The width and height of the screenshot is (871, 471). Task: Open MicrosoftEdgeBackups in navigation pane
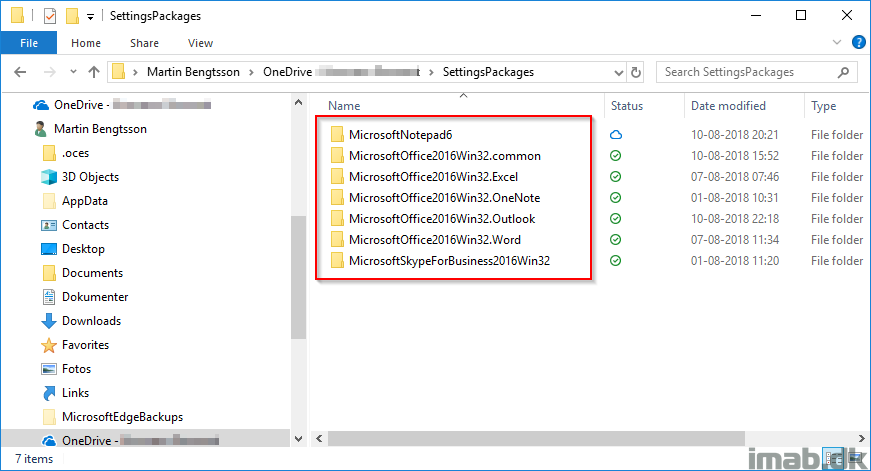pyautogui.click(x=112, y=417)
